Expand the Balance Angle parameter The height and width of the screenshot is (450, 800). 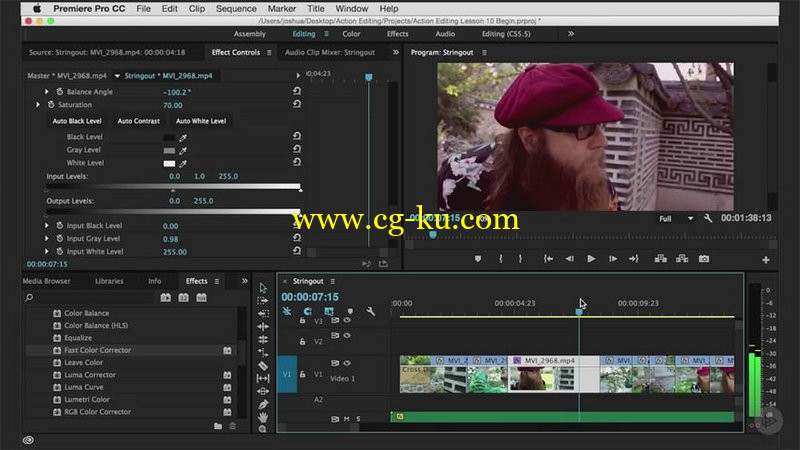tap(46, 92)
